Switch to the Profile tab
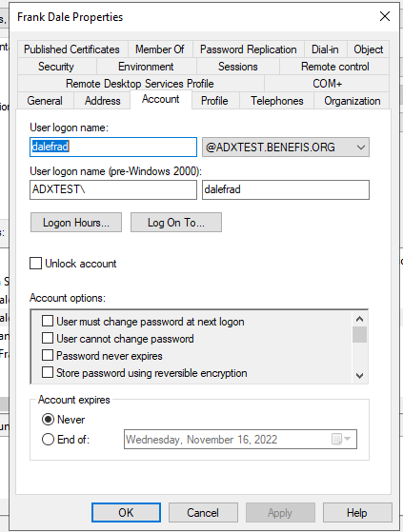The height and width of the screenshot is (532, 403). 214,101
